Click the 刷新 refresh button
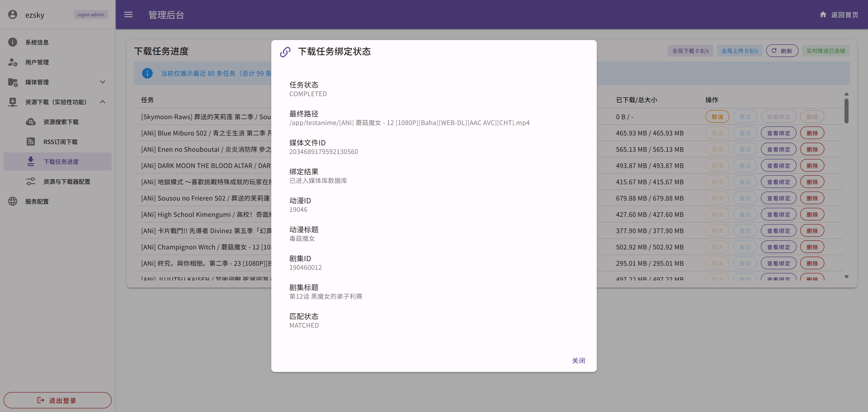868x412 pixels. [782, 51]
